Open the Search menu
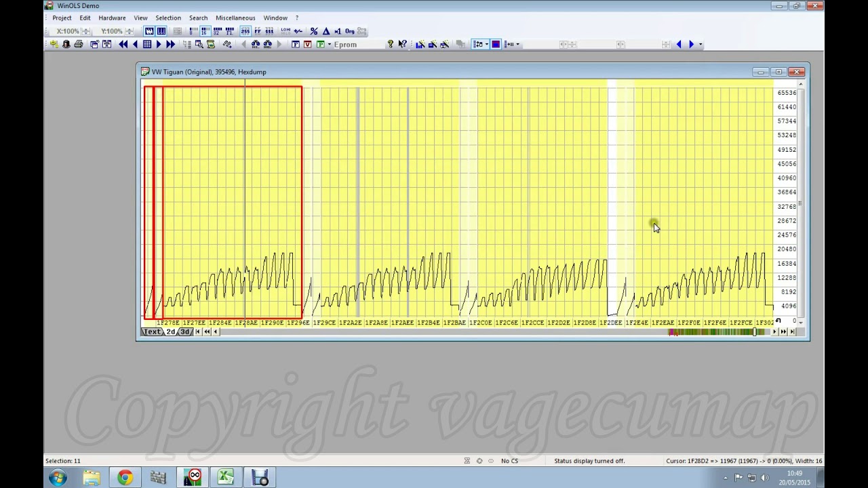 click(198, 18)
